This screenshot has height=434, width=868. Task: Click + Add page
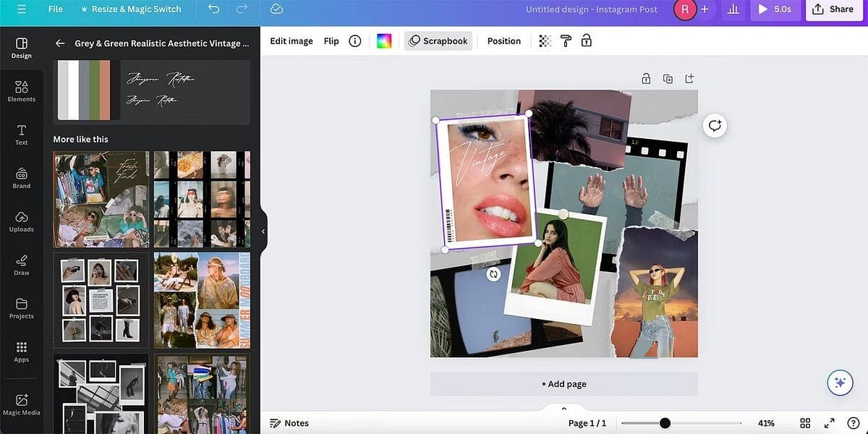(564, 384)
